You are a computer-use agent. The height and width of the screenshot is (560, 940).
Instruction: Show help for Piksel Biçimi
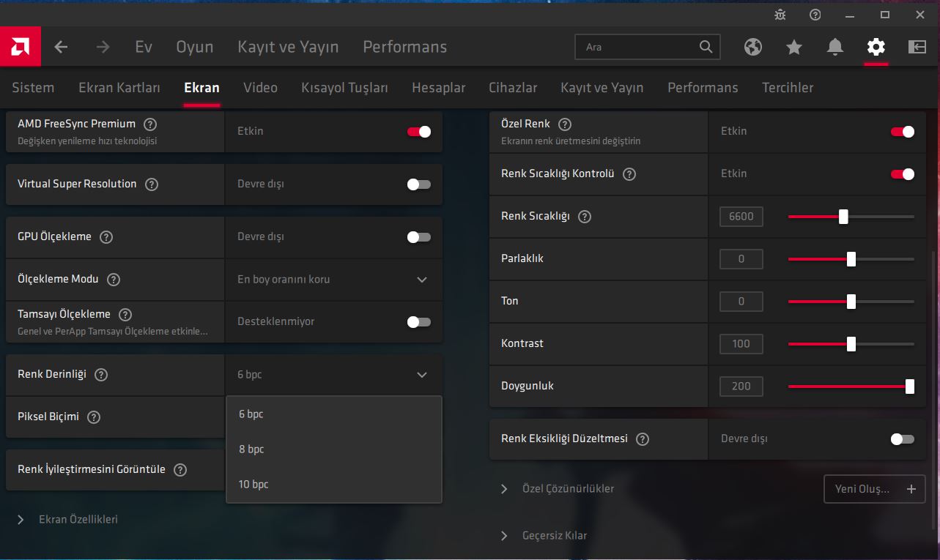click(x=94, y=417)
